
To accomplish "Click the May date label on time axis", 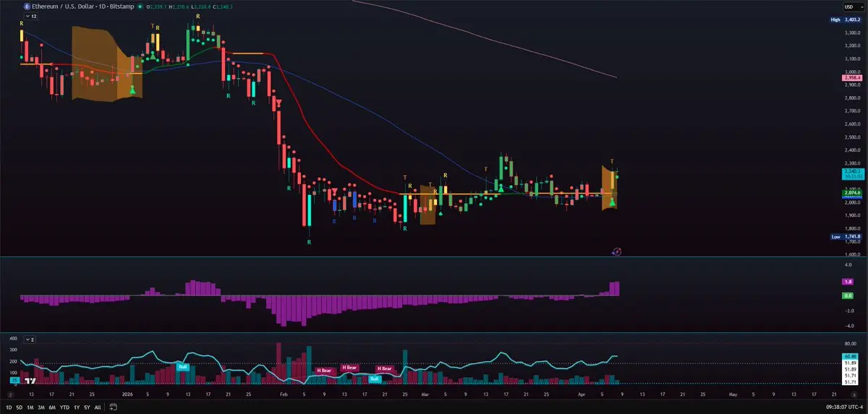I will (x=732, y=396).
